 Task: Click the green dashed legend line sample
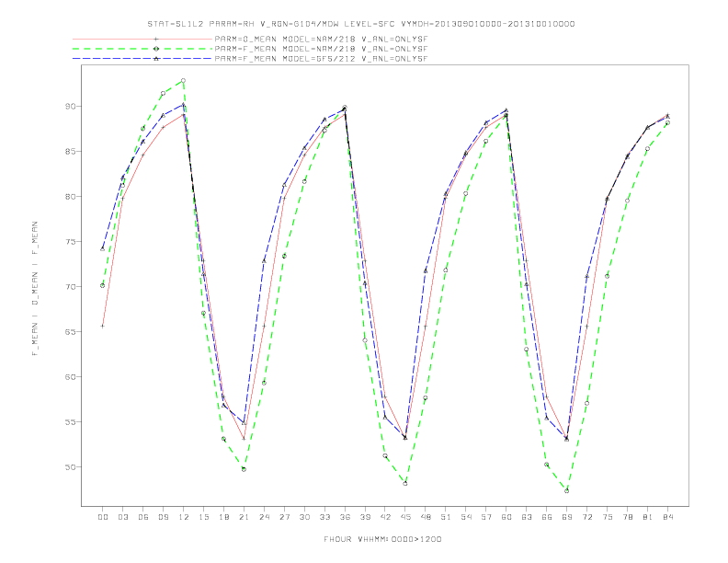(x=142, y=49)
